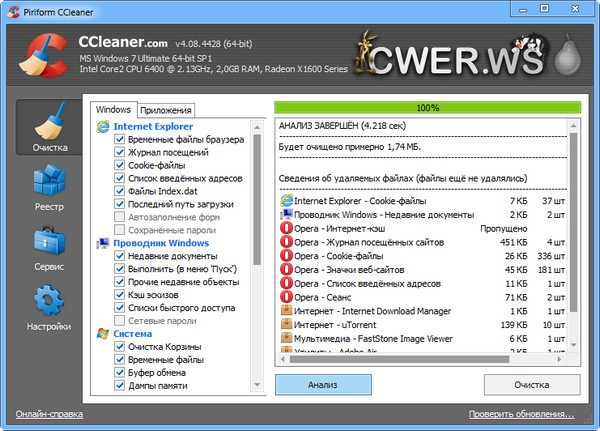Image resolution: width=600 pixels, height=431 pixels.
Task: Open the Онлайн-справка link
Action: [x=49, y=414]
